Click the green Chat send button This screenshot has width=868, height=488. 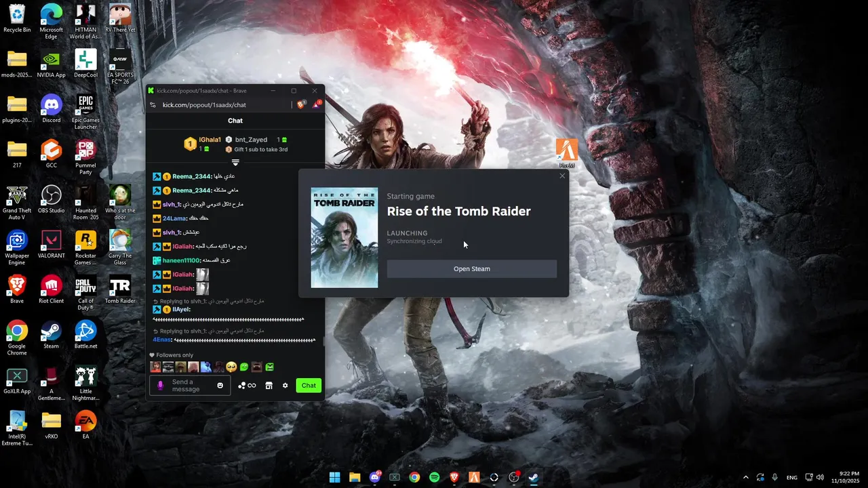(x=309, y=386)
